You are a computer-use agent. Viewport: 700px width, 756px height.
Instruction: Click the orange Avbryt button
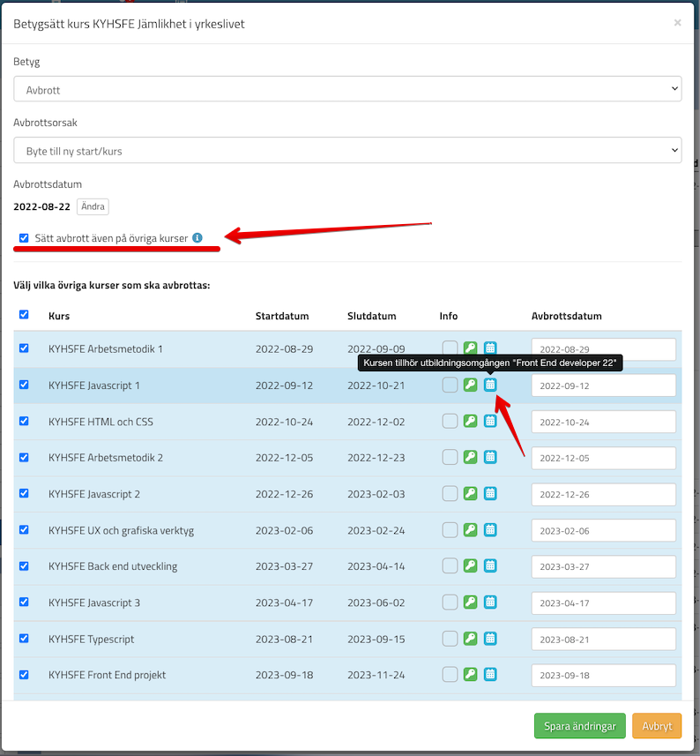[656, 726]
